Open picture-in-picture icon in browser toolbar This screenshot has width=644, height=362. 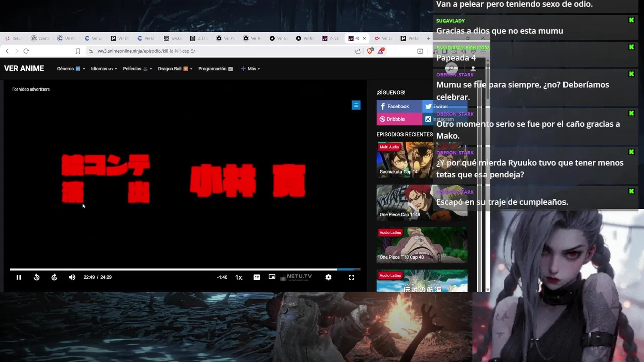(x=420, y=51)
